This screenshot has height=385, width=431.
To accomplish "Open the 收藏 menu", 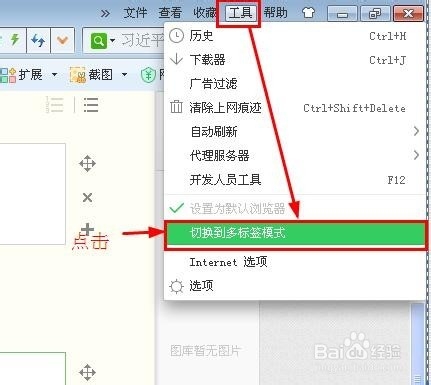I will point(205,13).
